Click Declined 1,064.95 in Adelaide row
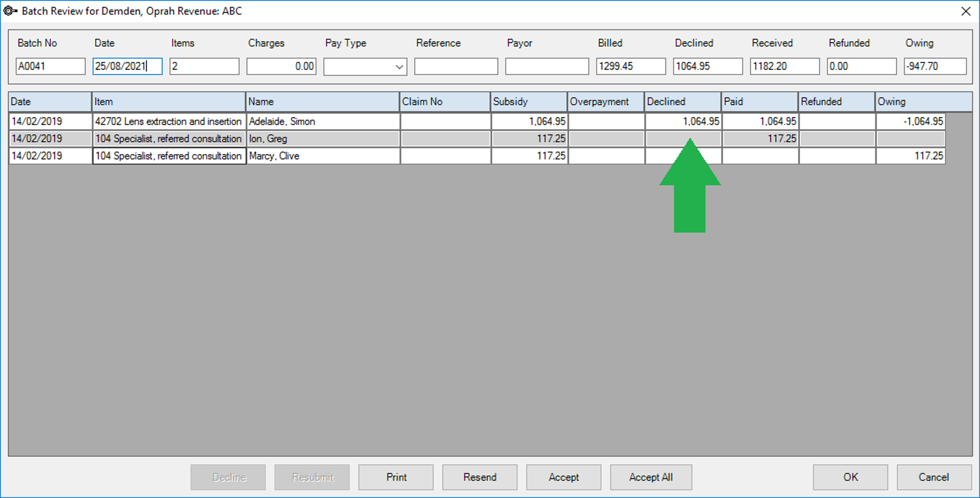The image size is (980, 498). tap(683, 122)
